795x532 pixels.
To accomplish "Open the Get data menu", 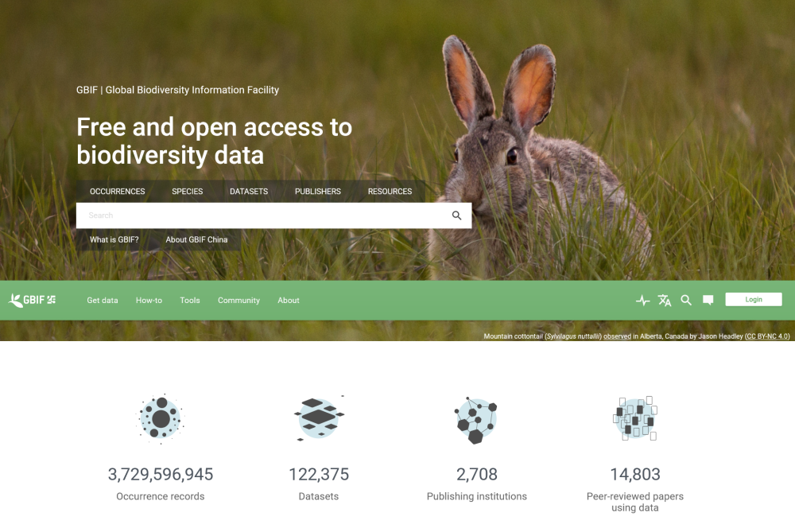I will click(103, 301).
